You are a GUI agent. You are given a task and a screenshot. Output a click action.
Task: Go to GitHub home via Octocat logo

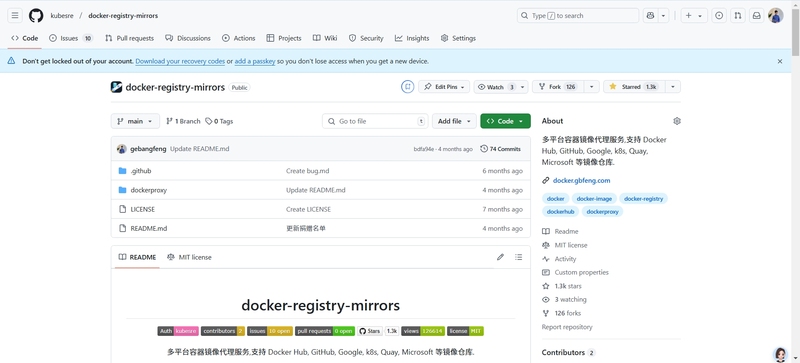(x=36, y=16)
